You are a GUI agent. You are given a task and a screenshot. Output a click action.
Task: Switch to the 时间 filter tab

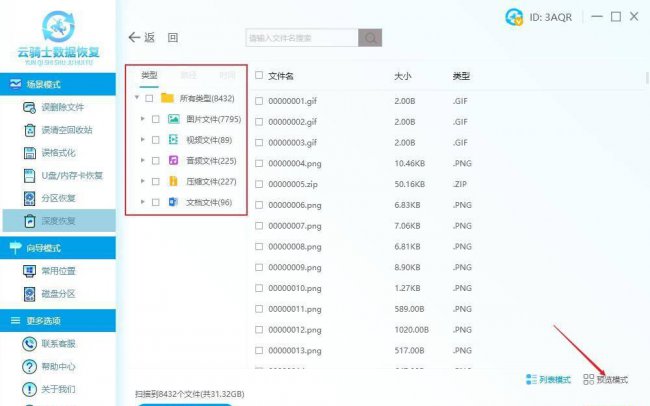pos(227,75)
